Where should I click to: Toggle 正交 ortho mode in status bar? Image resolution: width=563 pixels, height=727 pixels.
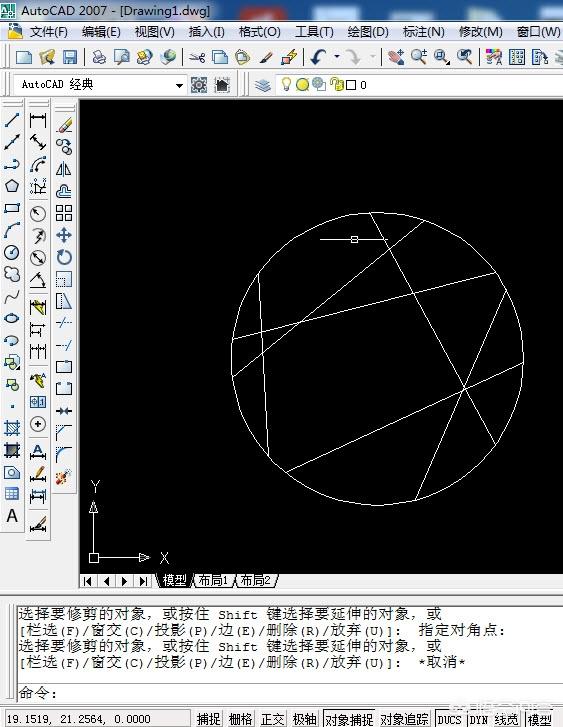tap(273, 719)
